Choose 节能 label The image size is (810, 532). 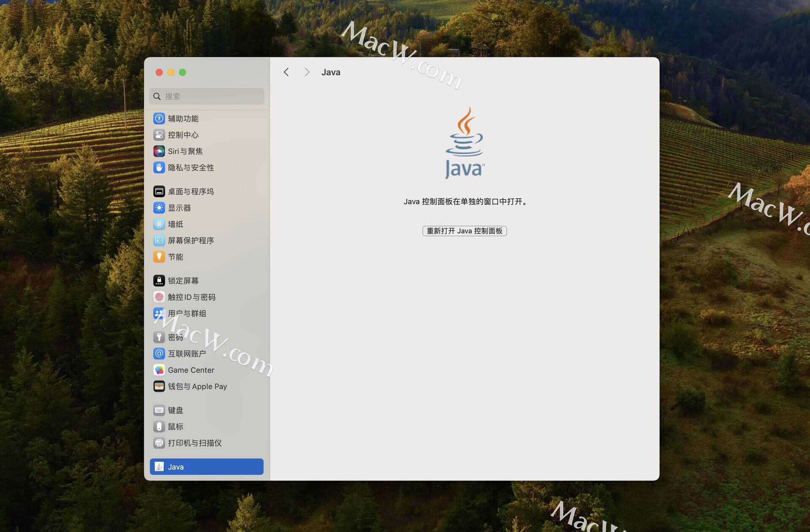click(175, 257)
